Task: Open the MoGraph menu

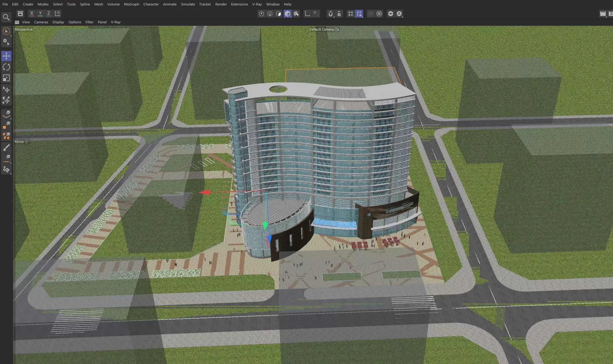Action: pyautogui.click(x=131, y=4)
